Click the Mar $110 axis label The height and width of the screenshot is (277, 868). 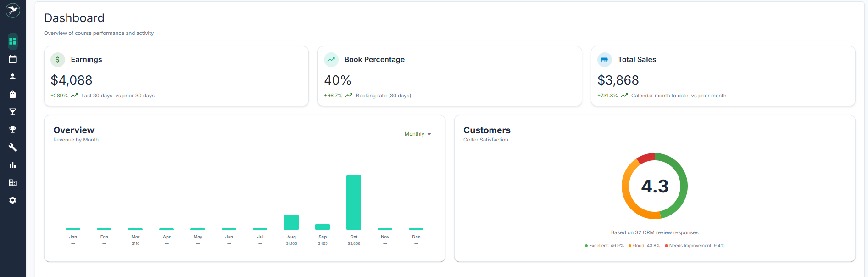coord(135,240)
